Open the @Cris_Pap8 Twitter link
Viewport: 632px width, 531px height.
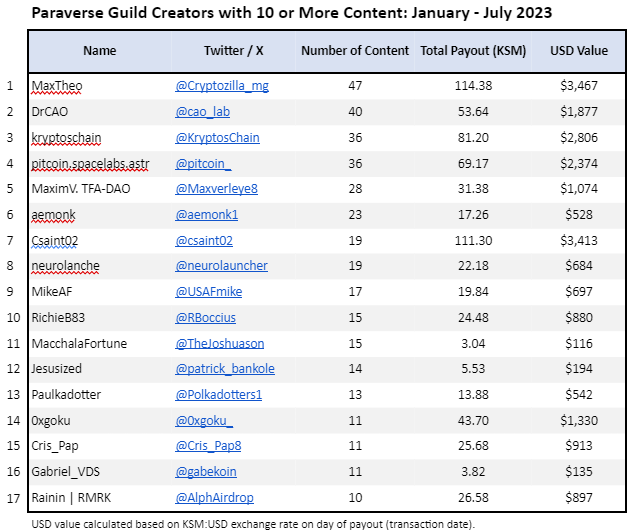[x=208, y=446]
